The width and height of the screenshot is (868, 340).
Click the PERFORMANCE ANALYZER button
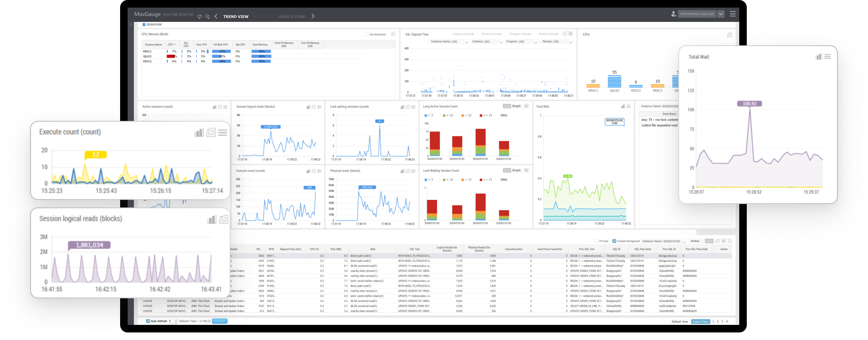697,14
